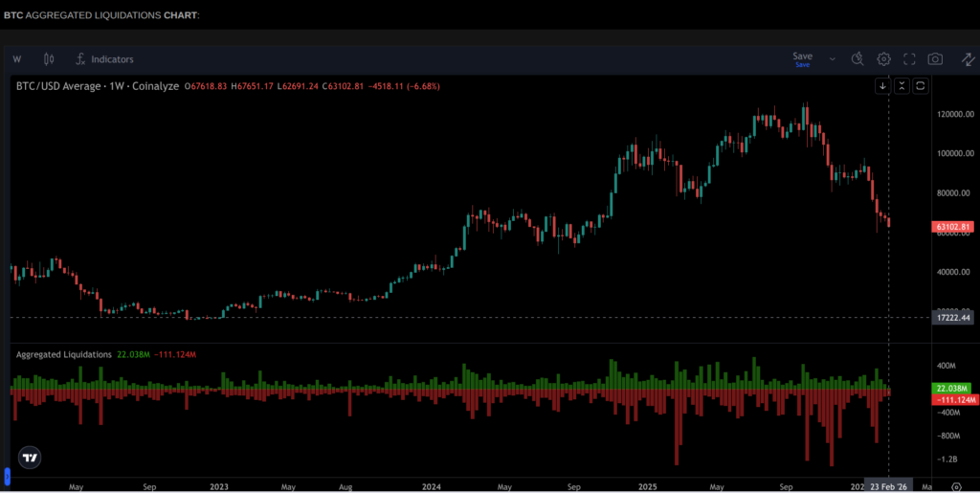Select the Aggregated Liquidations indicator label
Image resolution: width=980 pixels, height=493 pixels.
tap(63, 354)
